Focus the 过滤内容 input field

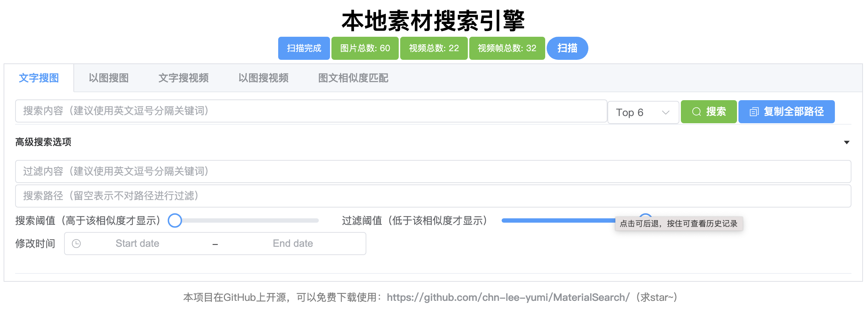coord(433,171)
